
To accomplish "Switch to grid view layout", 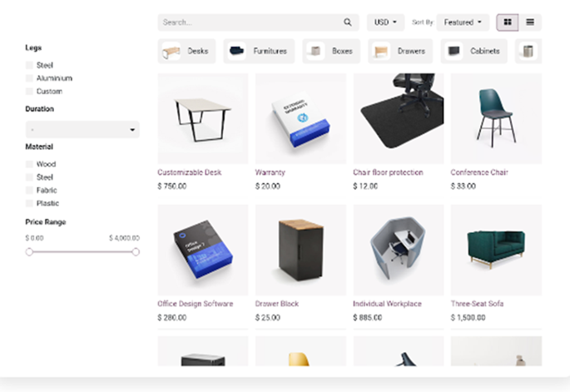I will coord(508,22).
